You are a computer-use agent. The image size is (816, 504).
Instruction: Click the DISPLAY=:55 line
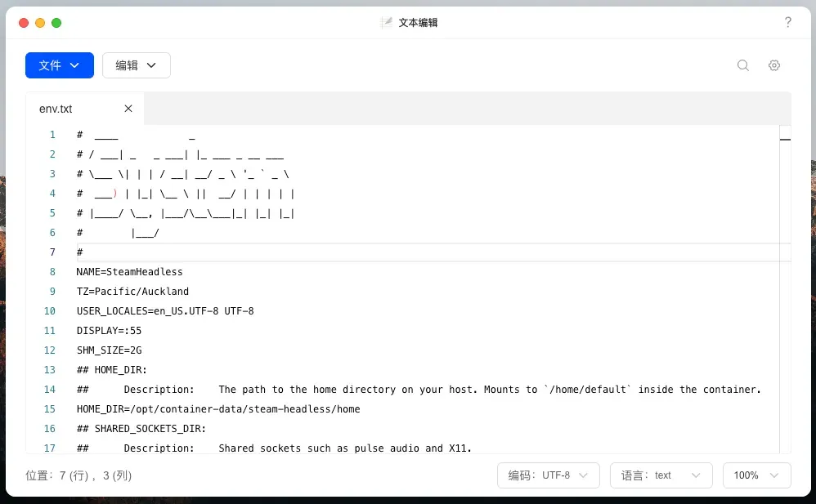pyautogui.click(x=109, y=331)
